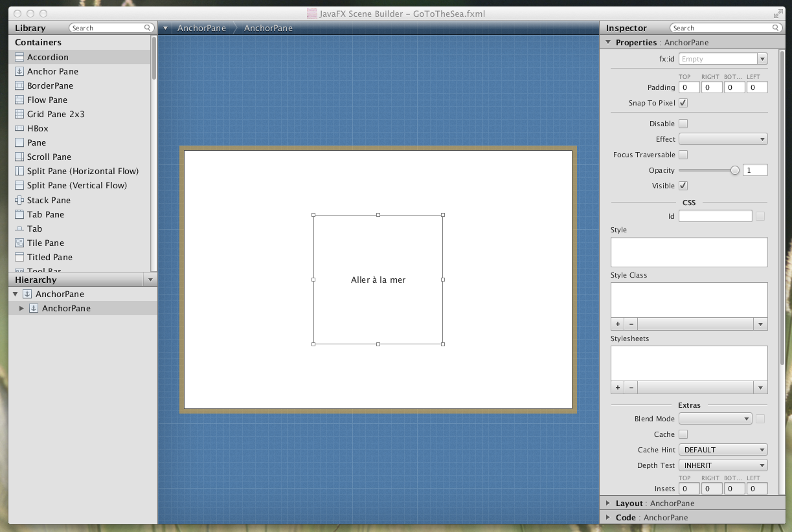Viewport: 792px width, 532px height.
Task: Click the Tile Pane icon in the Library
Action: [x=19, y=243]
